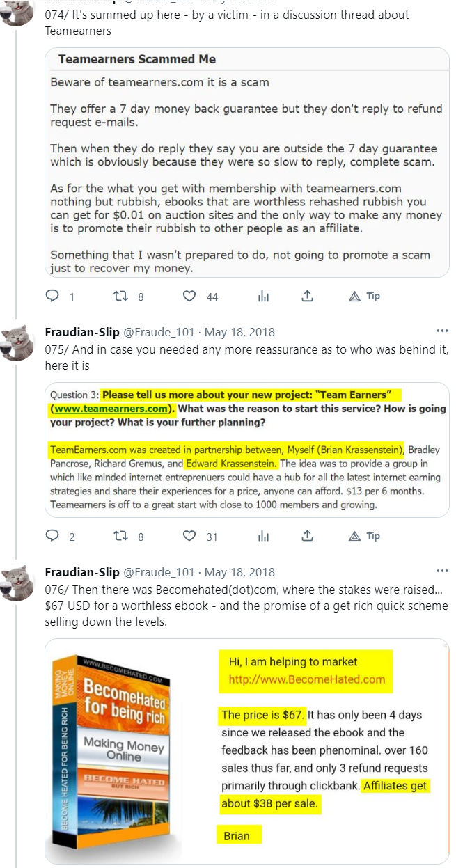Image resolution: width=456 pixels, height=868 pixels.
Task: View analytics for tweet 075
Action: point(263,536)
